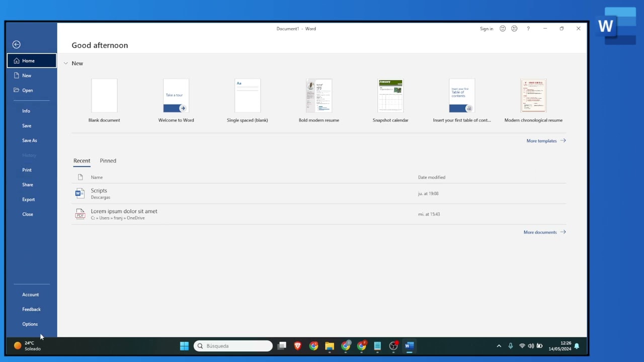Switch to the Recent tab

coord(82,161)
